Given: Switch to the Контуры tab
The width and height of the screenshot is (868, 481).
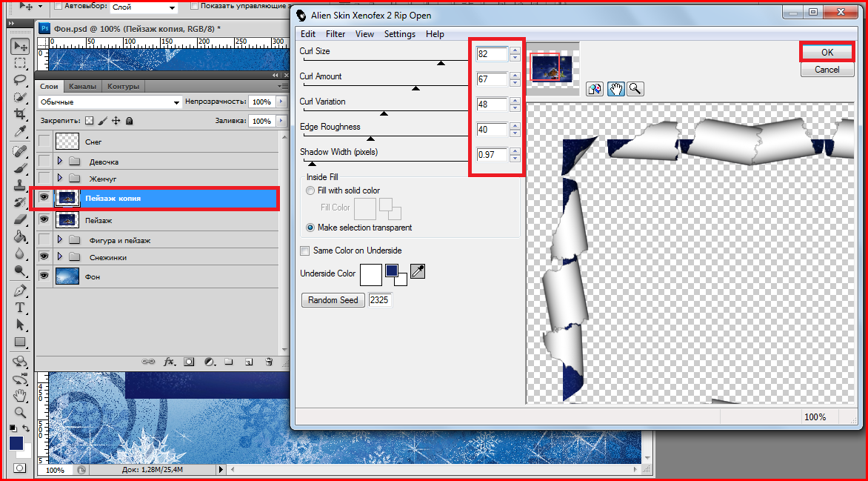Looking at the screenshot, I should point(123,87).
